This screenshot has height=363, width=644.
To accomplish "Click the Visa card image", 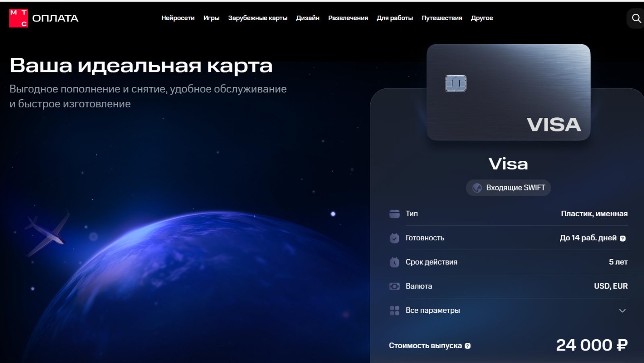I will coord(508,92).
